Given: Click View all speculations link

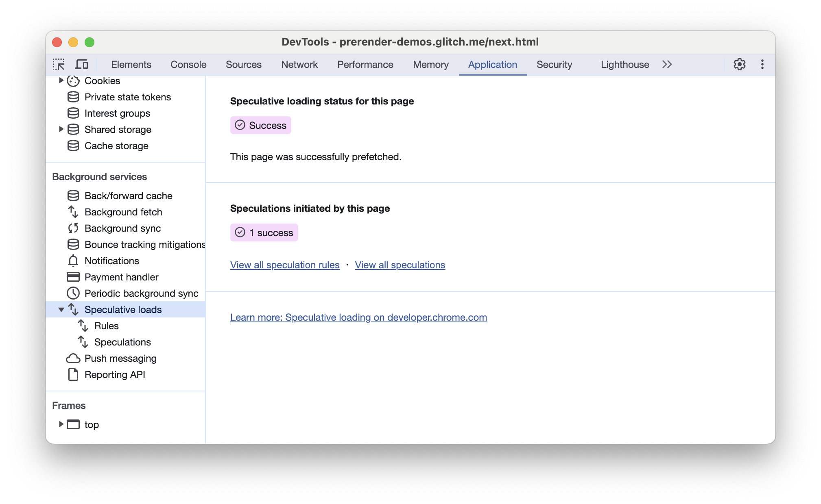Looking at the screenshot, I should [x=400, y=265].
